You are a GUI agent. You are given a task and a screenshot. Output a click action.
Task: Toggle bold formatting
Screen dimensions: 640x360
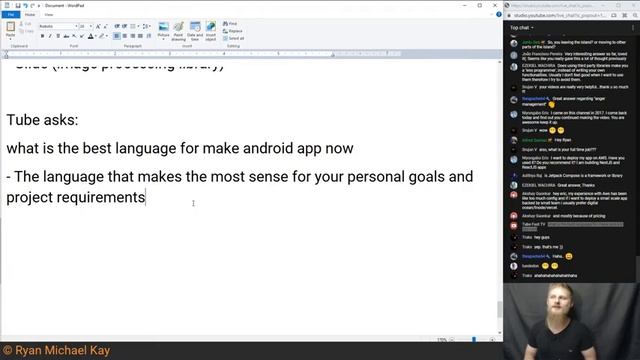[42, 36]
